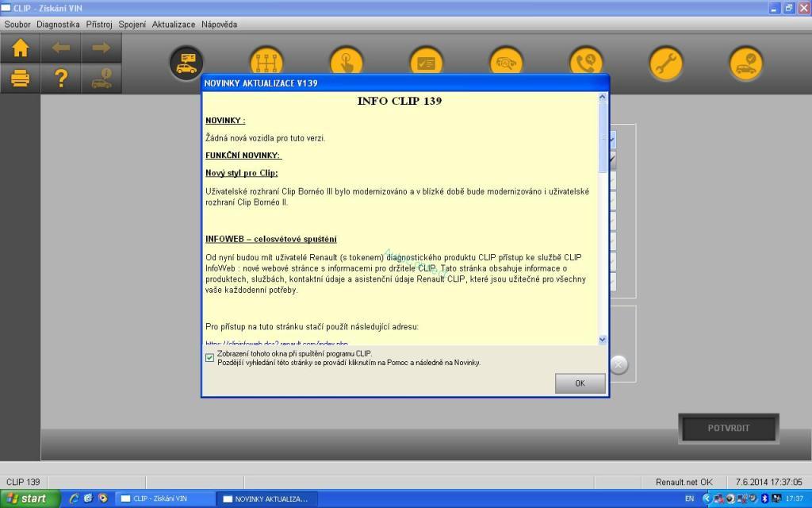Click the dialog vertical scrollbar thumb
Screen dimensions: 812x508
pos(603,137)
